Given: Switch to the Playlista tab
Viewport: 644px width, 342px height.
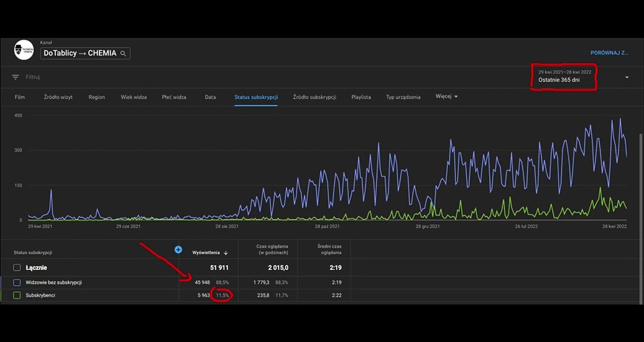Looking at the screenshot, I should pos(361,97).
